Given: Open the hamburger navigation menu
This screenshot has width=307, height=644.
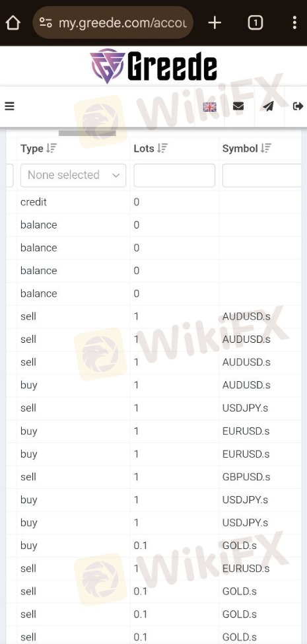Looking at the screenshot, I should click(x=9, y=106).
